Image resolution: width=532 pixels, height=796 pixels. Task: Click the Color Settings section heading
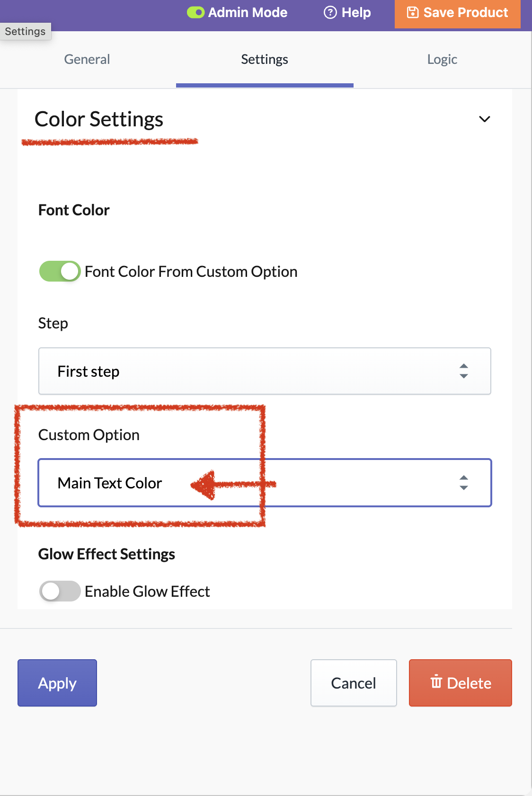pyautogui.click(x=99, y=119)
